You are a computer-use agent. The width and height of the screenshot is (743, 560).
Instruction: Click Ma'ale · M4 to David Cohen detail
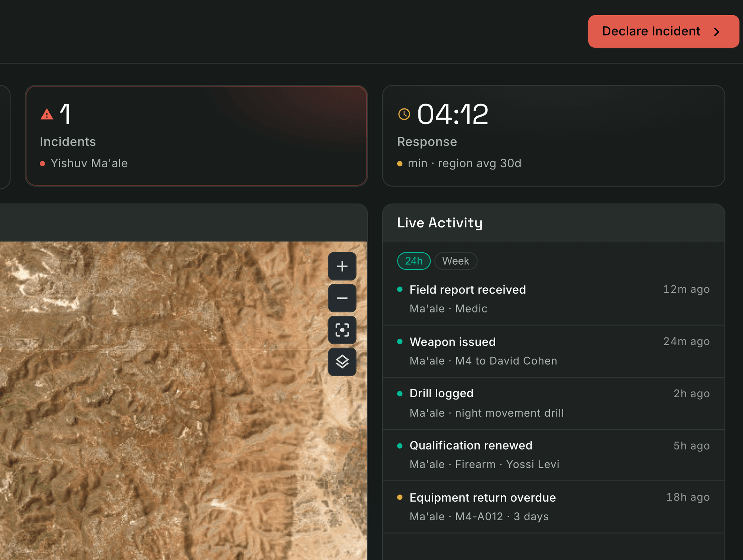[483, 361]
